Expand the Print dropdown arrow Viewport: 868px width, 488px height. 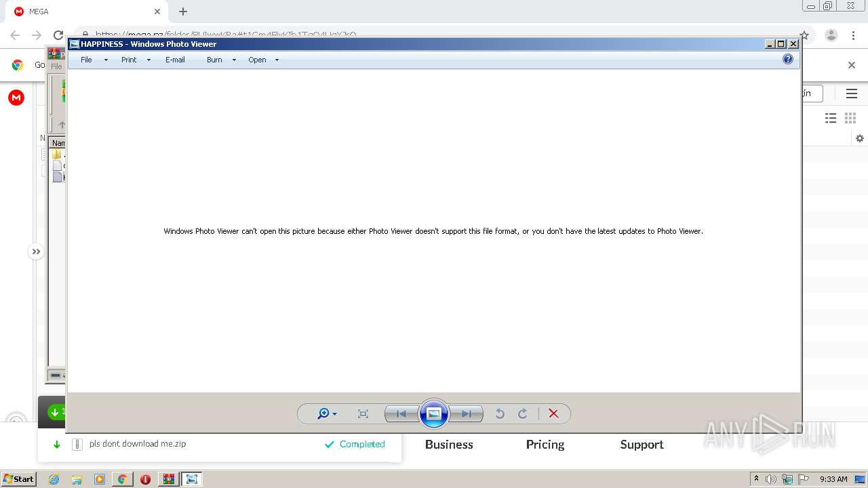tap(149, 60)
